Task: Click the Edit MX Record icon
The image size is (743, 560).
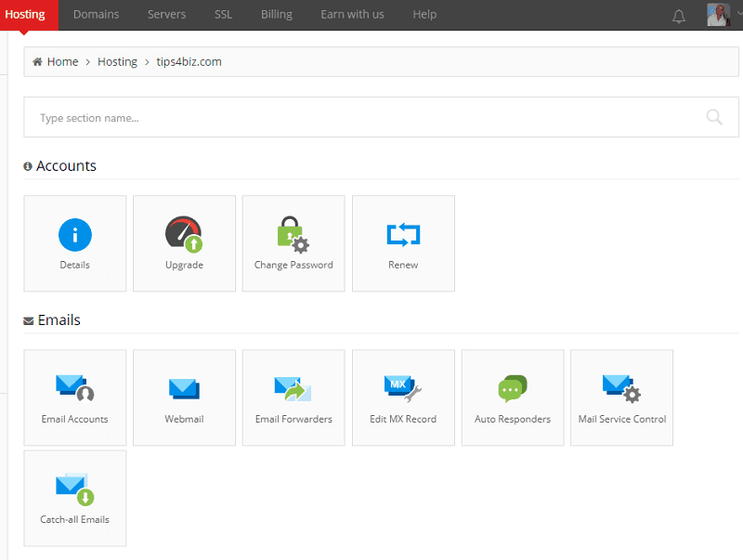Action: pos(403,388)
